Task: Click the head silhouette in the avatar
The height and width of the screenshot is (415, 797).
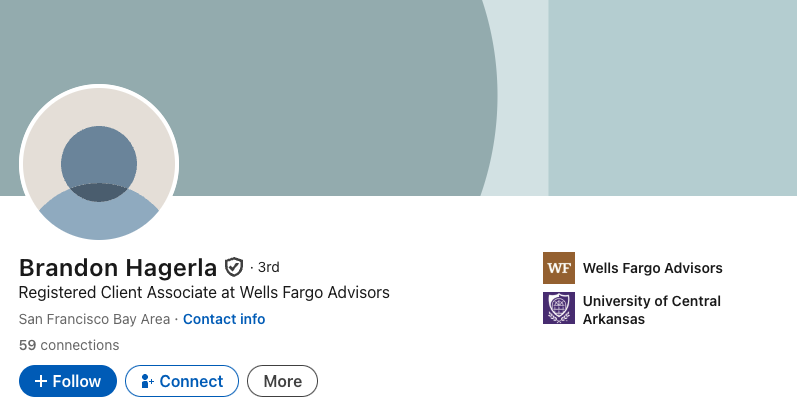Action: pyautogui.click(x=99, y=163)
